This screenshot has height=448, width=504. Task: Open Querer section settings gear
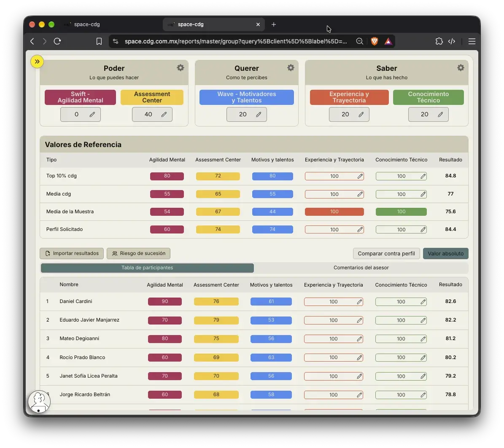[x=291, y=67]
